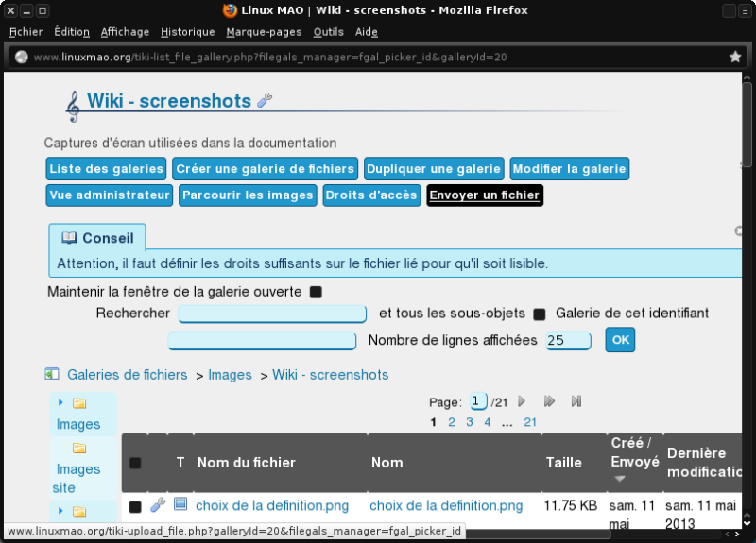Go to the next page arrow
Screen dimensions: 756x543
[522, 401]
